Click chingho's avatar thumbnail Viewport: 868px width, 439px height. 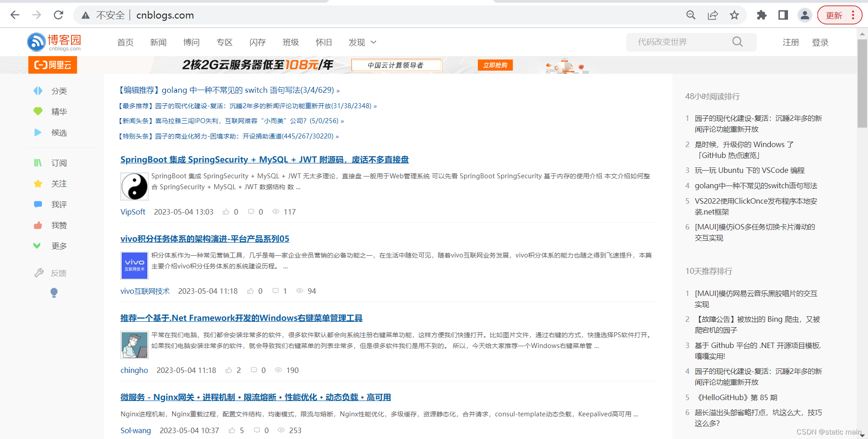134,345
